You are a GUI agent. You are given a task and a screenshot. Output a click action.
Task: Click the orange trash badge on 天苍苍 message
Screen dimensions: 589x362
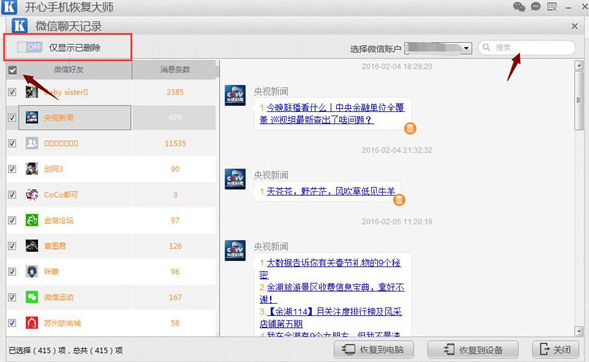[399, 200]
